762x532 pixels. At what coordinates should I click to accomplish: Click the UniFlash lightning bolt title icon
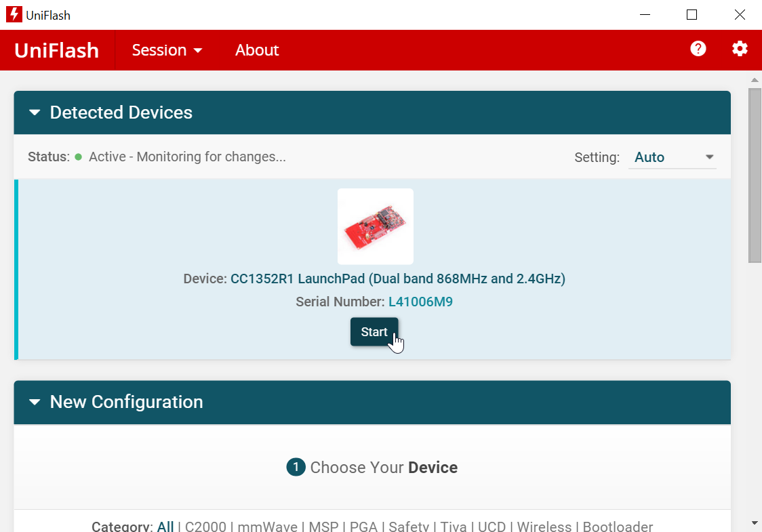point(14,14)
